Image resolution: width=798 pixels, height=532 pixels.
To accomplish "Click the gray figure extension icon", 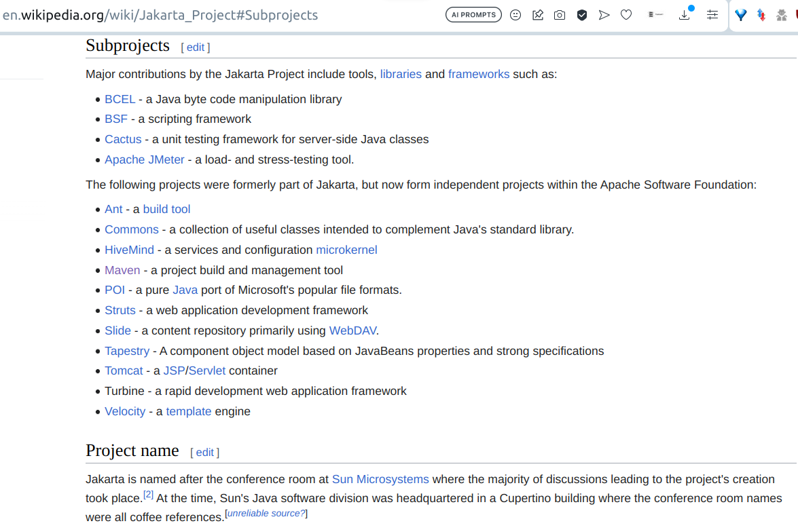I will (782, 15).
